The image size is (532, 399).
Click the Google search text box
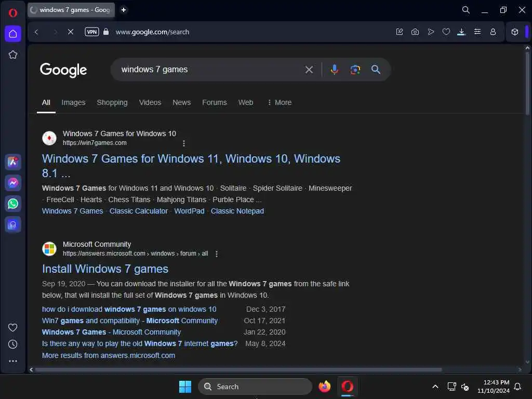click(210, 70)
